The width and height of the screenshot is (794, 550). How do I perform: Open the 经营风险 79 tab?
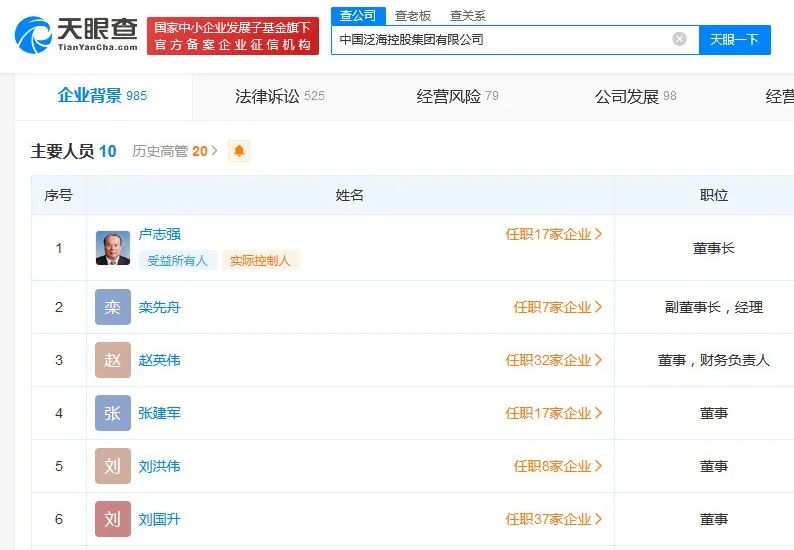[x=457, y=96]
